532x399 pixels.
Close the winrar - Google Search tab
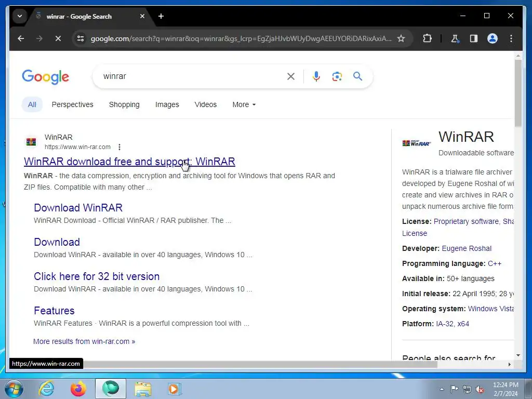[x=142, y=16]
